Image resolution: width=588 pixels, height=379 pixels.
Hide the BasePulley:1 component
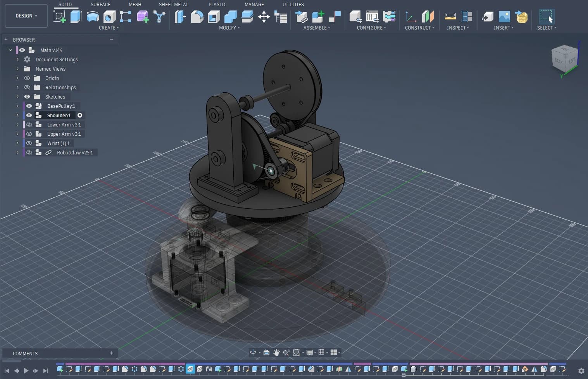[29, 106]
